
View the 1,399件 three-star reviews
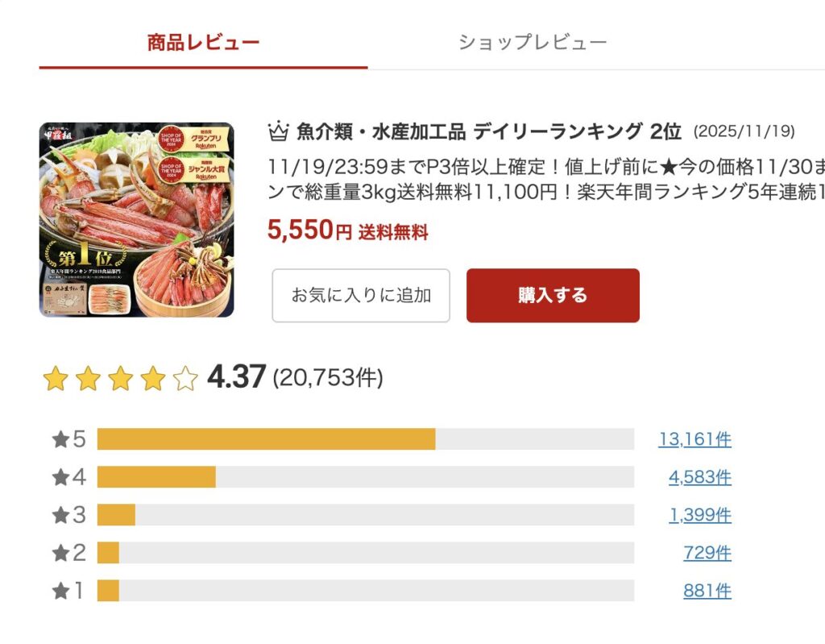pyautogui.click(x=699, y=515)
